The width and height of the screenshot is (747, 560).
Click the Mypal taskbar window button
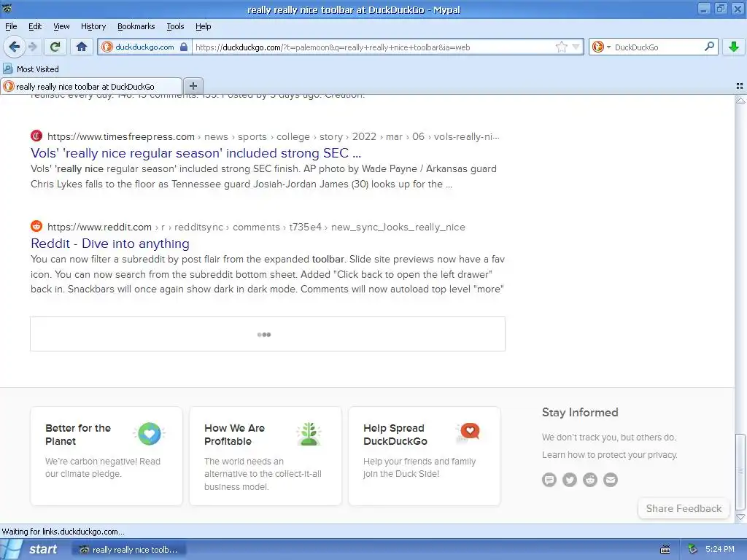(129, 550)
